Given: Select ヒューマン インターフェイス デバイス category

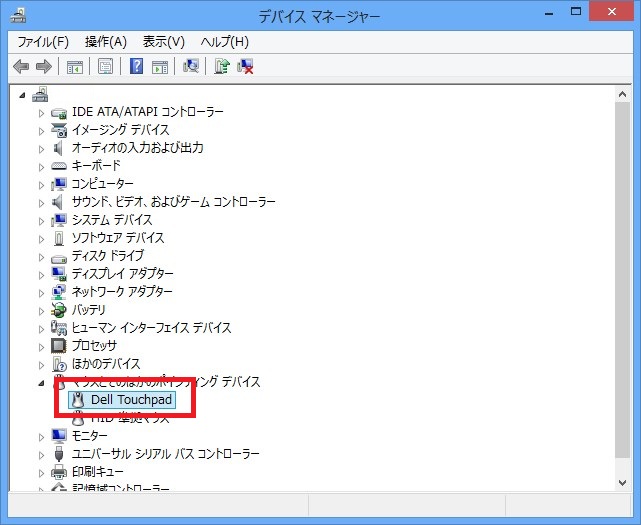Looking at the screenshot, I should 152,328.
